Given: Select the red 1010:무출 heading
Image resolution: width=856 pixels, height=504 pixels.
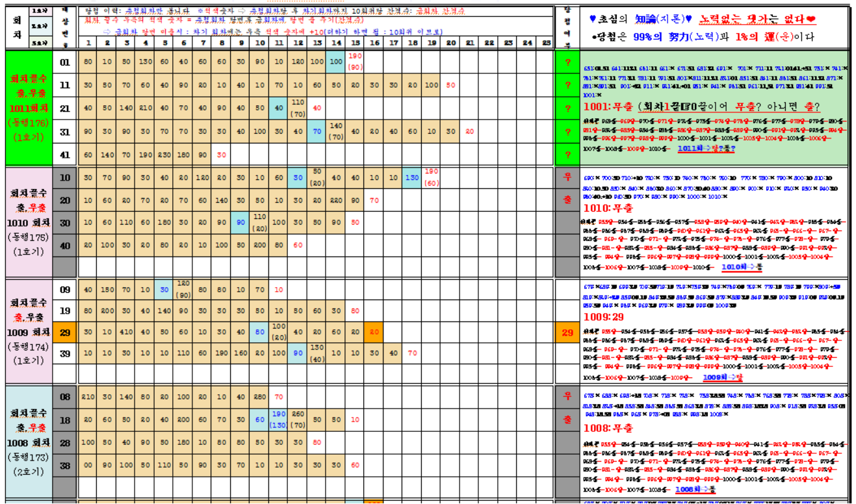Looking at the screenshot, I should pyautogui.click(x=608, y=208).
